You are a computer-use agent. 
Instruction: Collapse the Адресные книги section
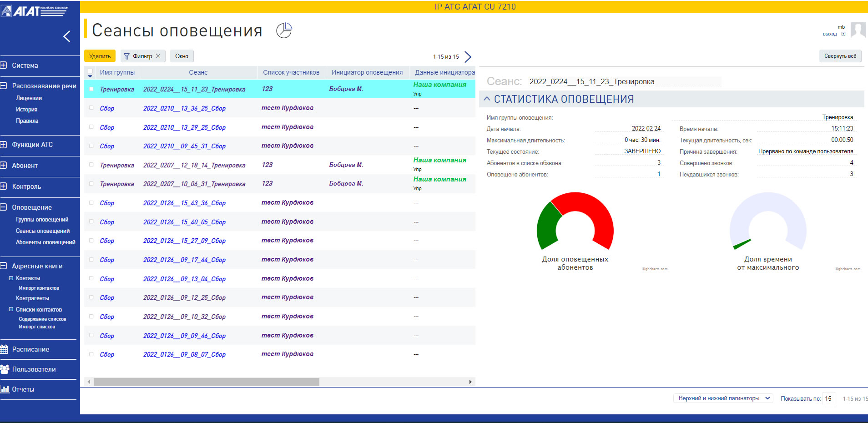3,266
